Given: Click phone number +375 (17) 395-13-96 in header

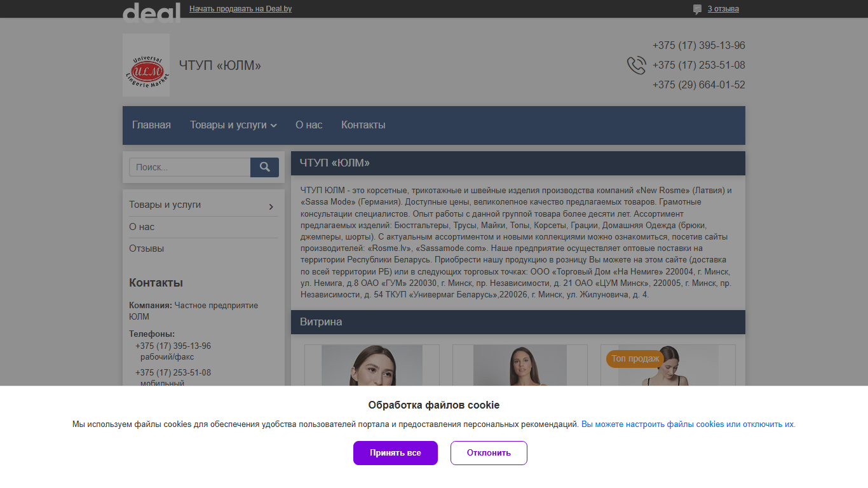Looking at the screenshot, I should [x=698, y=46].
